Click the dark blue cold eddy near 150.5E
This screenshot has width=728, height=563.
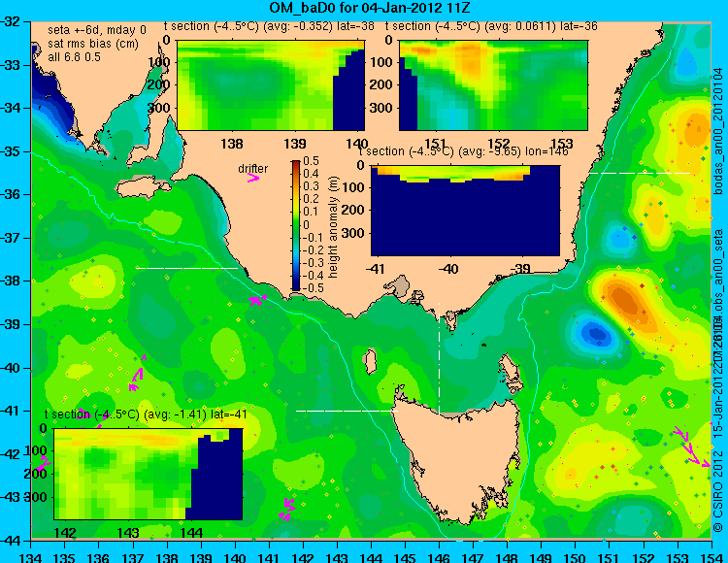[x=596, y=333]
